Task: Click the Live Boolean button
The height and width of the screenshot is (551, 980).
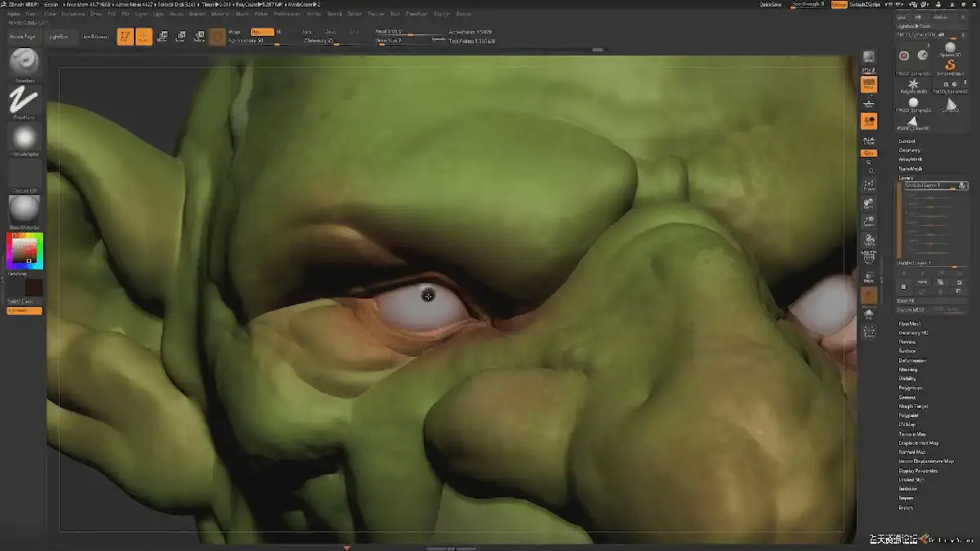Action: coord(95,37)
